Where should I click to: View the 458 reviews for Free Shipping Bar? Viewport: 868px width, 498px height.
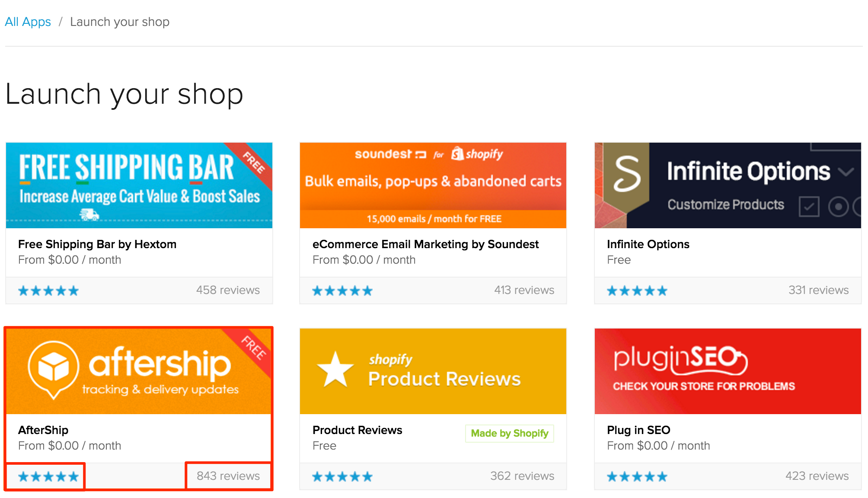(228, 290)
